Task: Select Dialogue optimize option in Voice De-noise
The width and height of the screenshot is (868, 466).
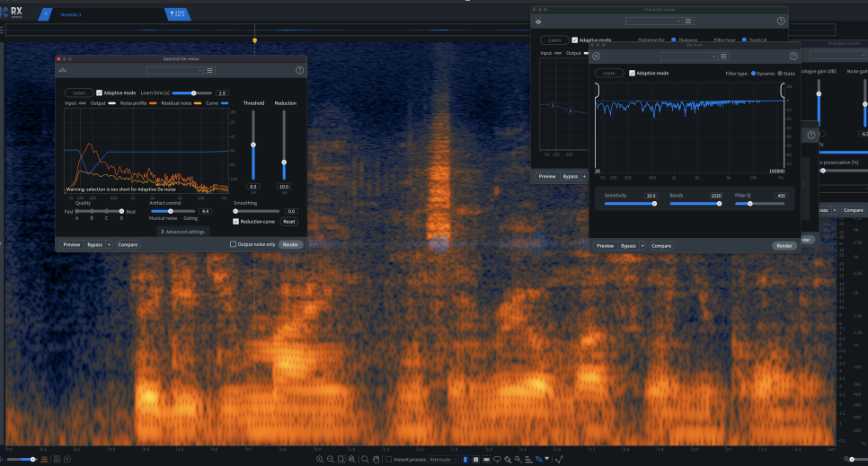Action: point(674,40)
